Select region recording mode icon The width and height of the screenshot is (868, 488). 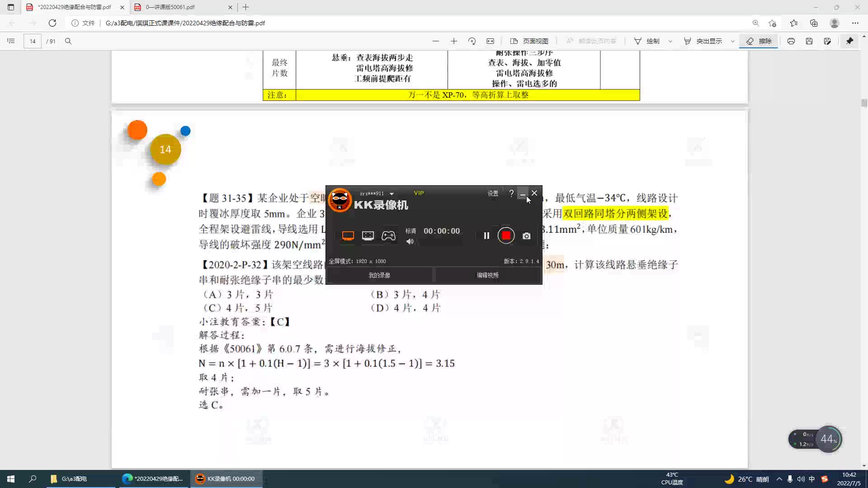(x=368, y=235)
